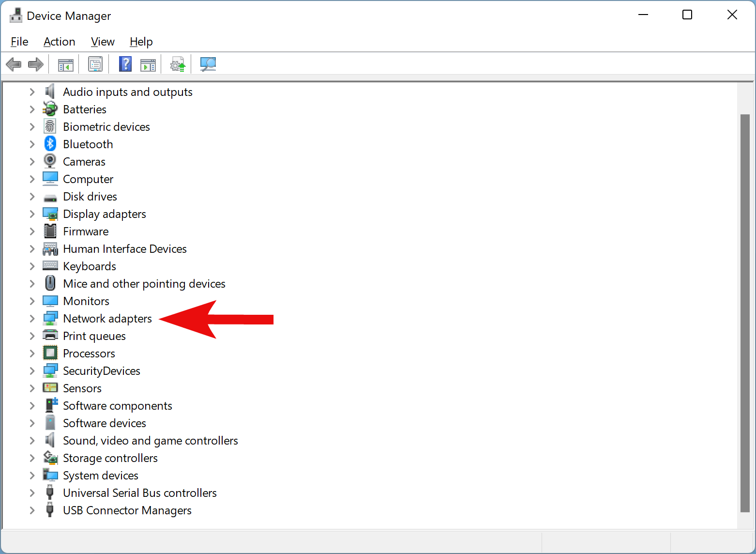Expand the Network adapters category
The width and height of the screenshot is (756, 554).
point(31,318)
